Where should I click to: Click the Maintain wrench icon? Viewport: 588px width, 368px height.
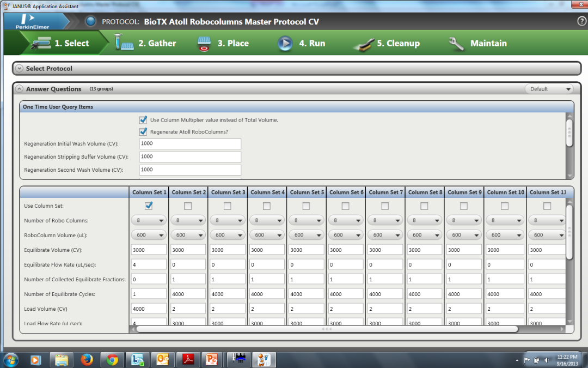pos(456,44)
